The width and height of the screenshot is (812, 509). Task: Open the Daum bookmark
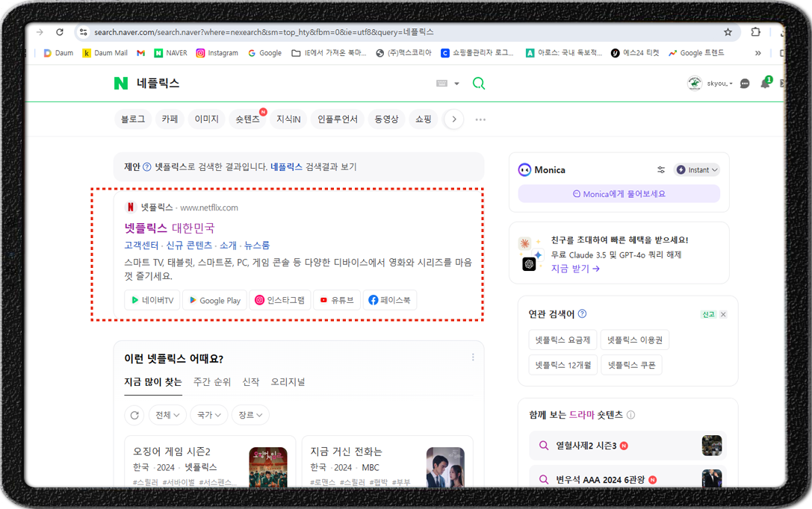[x=58, y=53]
